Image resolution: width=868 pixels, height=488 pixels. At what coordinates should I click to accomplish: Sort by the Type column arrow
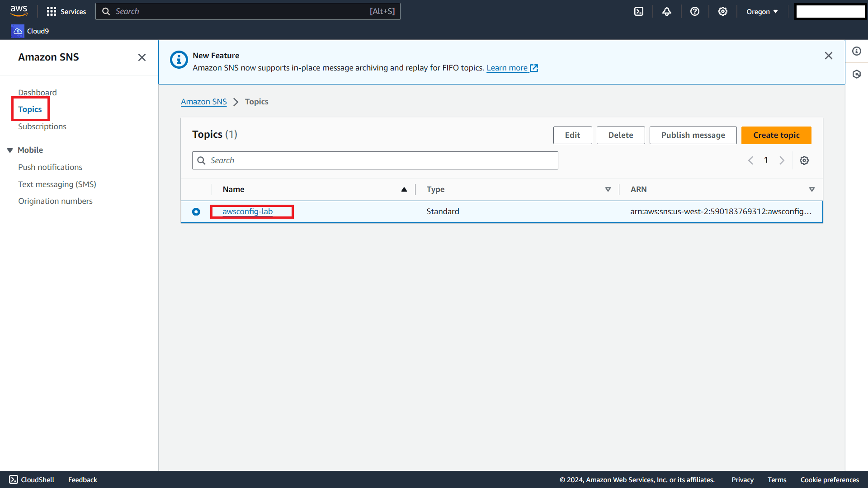[608, 189]
